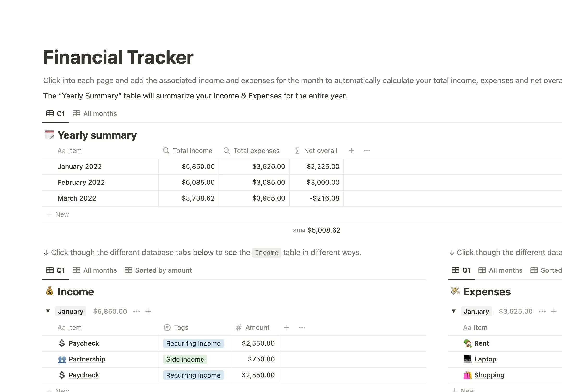This screenshot has height=392, width=562.
Task: Add a new row in Yearly summary
Action: pos(58,214)
